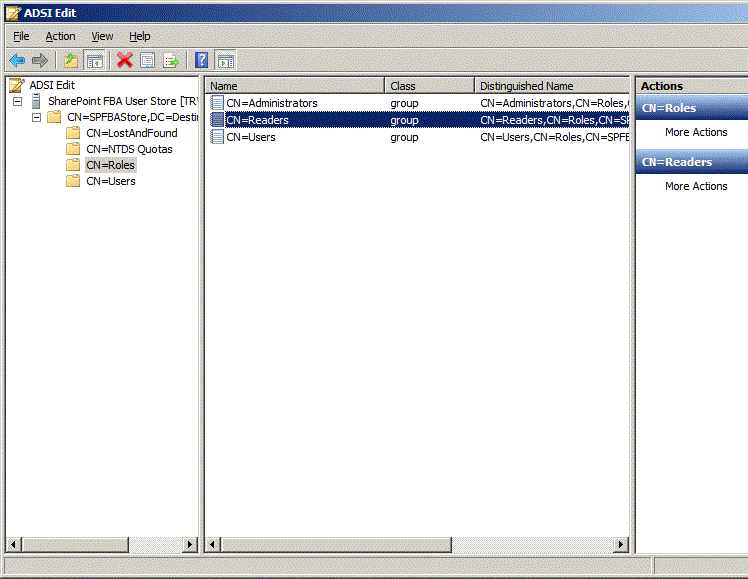Click distinguished name of CN=Administrators row

tap(554, 103)
